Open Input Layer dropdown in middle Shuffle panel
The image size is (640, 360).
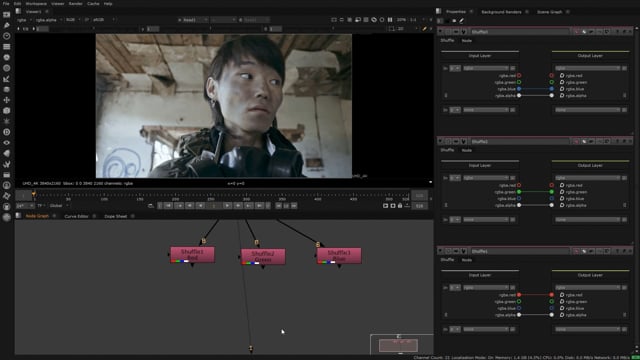(x=486, y=178)
